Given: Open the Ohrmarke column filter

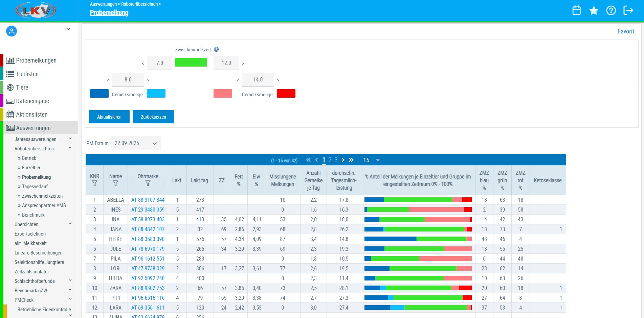Looking at the screenshot, I should point(148,184).
